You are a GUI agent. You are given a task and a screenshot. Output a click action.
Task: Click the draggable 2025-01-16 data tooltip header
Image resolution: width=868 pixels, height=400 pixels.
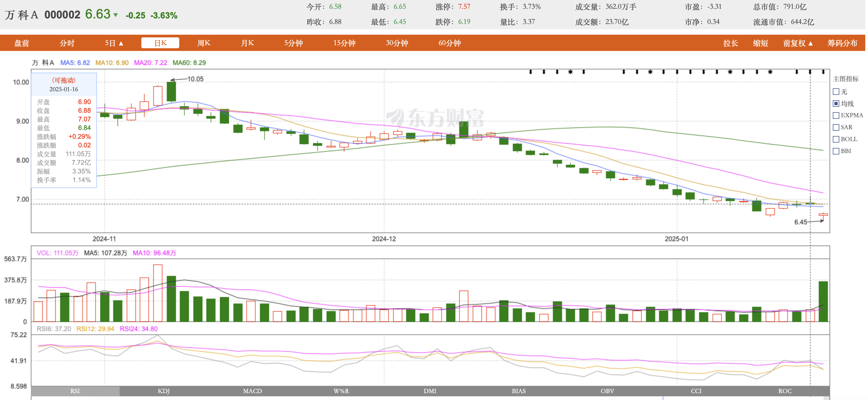point(64,85)
